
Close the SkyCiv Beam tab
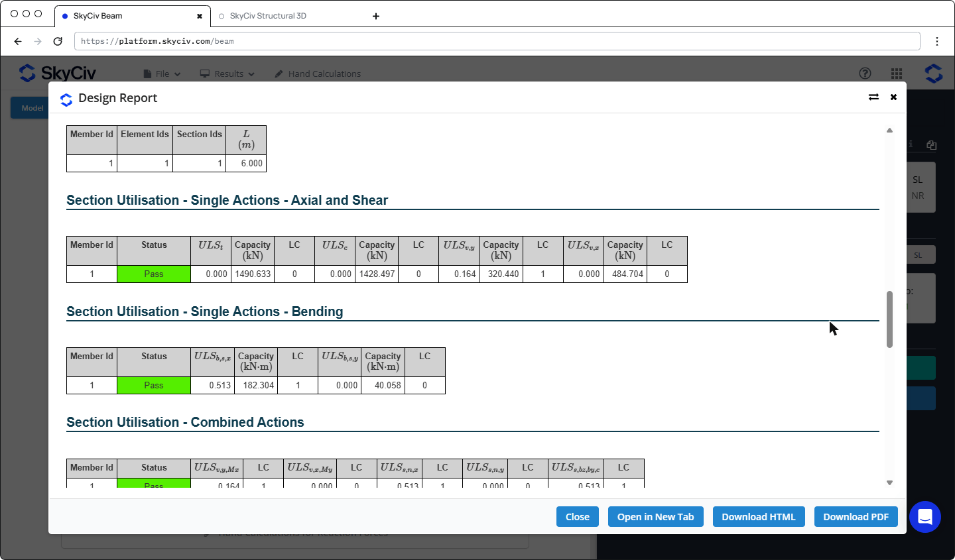pyautogui.click(x=200, y=16)
